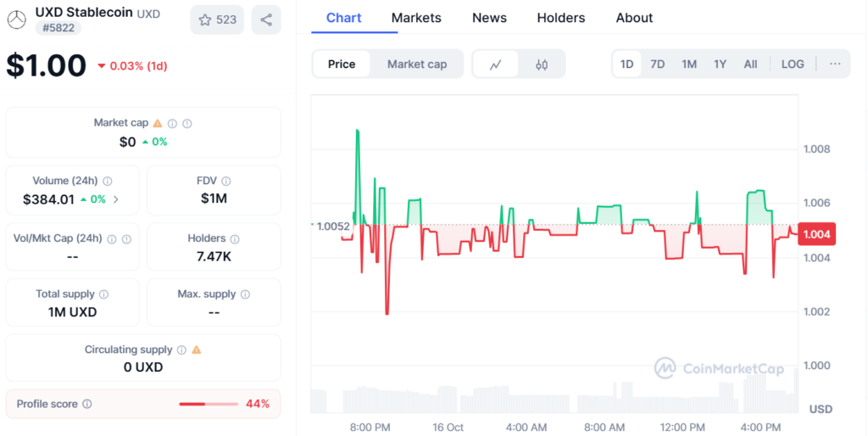Click the Profile score progress bar
The height and width of the screenshot is (436, 868).
208,404
